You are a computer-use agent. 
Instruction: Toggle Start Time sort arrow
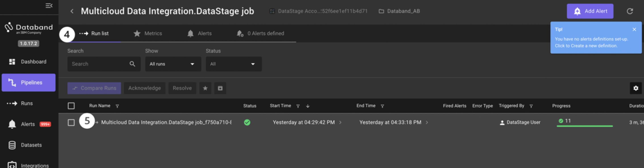coord(308,106)
